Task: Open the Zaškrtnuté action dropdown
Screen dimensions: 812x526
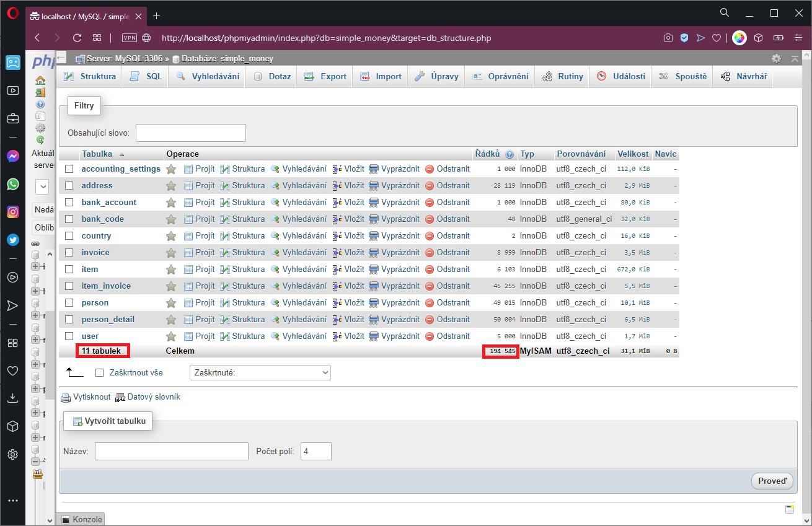Action: (260, 372)
